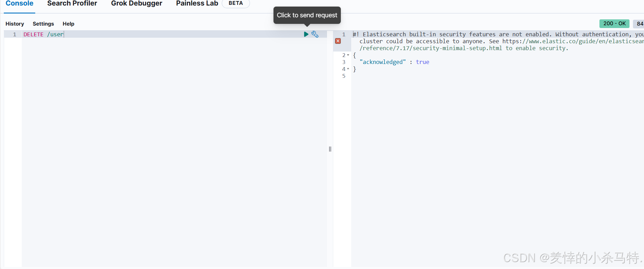
Task: Click line number 1 in the request editor
Action: (15, 34)
